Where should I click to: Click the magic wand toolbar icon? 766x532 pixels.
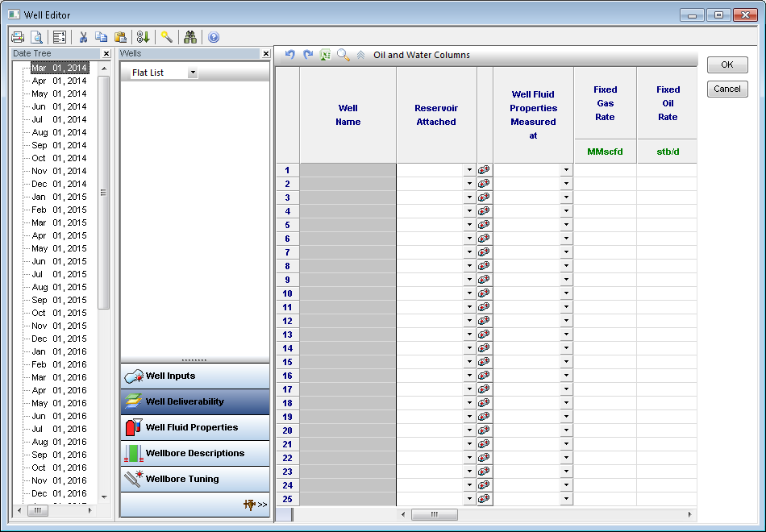[x=167, y=37]
